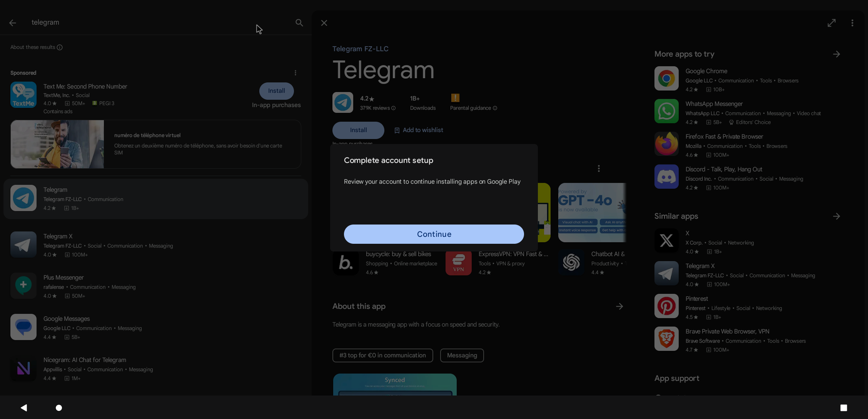Screen dimensions: 868x419
Task: Select the Messaging category chip
Action: [x=462, y=355]
